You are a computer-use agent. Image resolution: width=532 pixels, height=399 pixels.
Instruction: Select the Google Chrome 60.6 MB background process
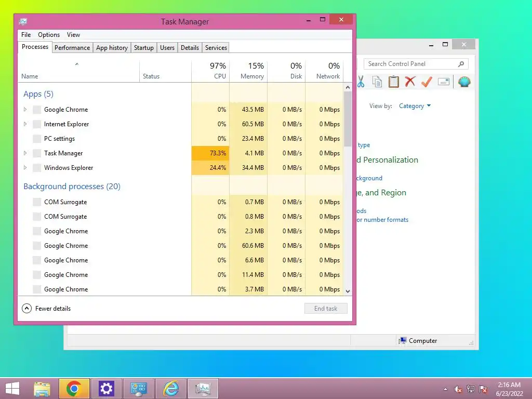tap(180, 246)
